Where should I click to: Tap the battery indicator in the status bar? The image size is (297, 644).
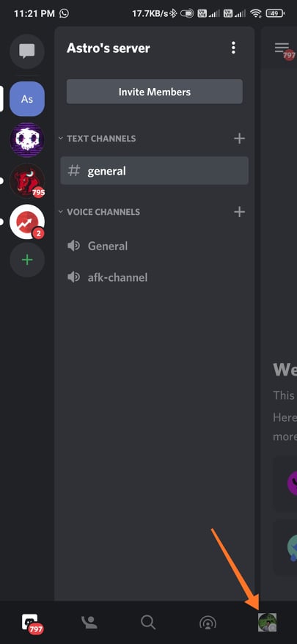click(x=275, y=13)
